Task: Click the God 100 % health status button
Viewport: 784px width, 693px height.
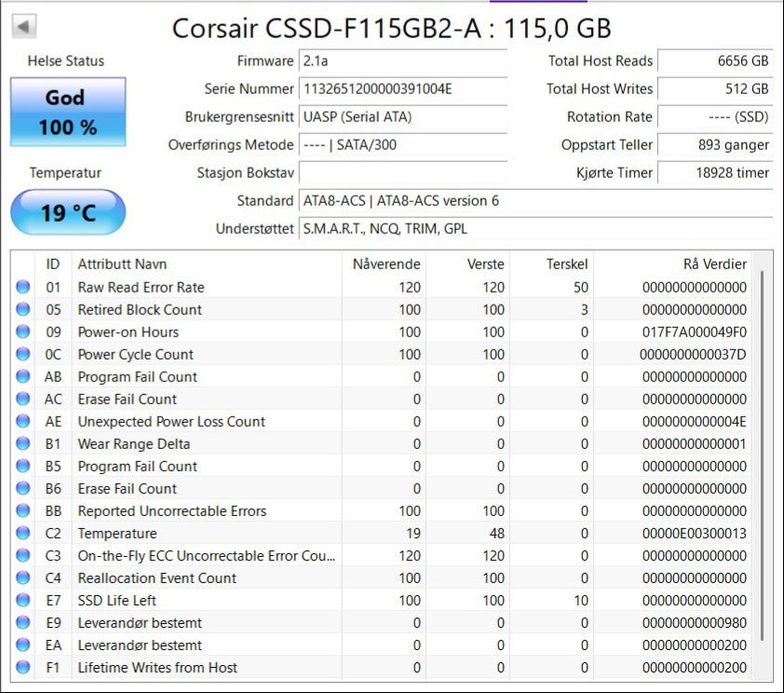Action: (x=67, y=112)
